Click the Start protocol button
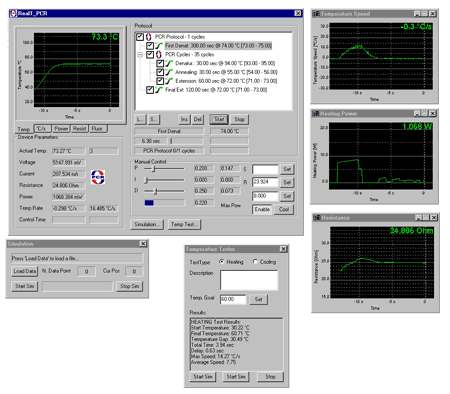This screenshot has height=394, width=450. (x=219, y=119)
